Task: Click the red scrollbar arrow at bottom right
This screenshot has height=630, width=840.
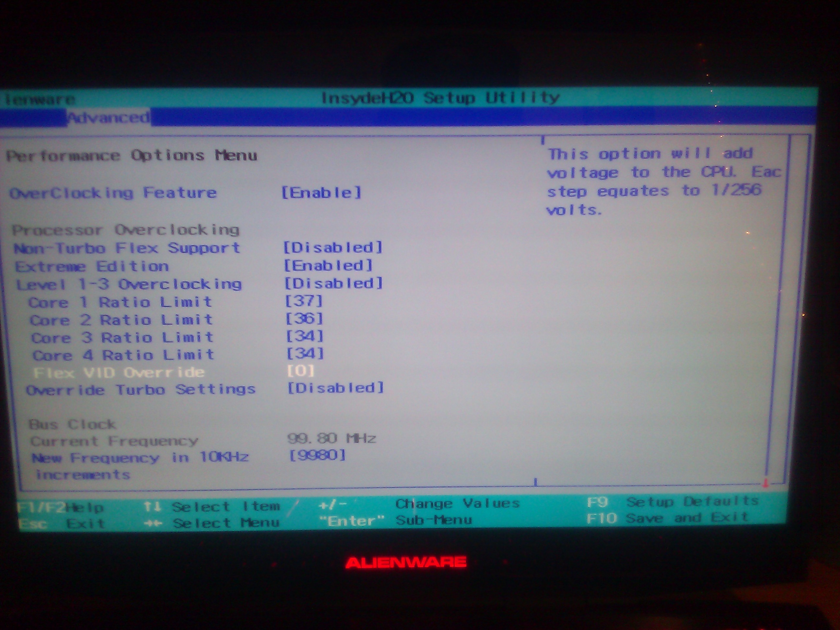Action: (x=765, y=483)
